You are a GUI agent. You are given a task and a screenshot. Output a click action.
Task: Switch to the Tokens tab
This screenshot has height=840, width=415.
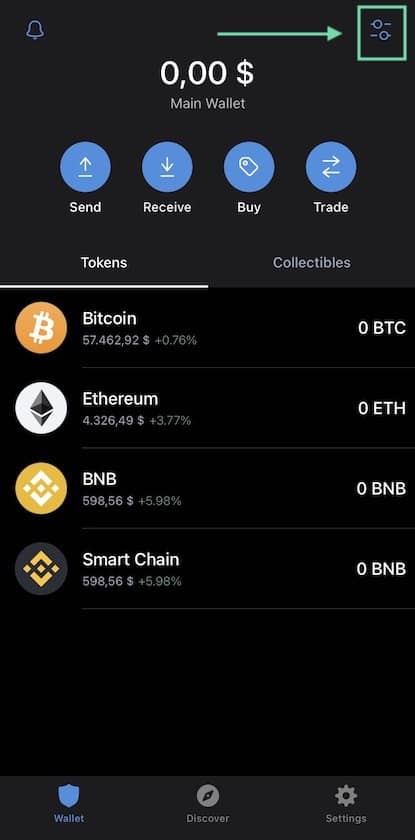(x=104, y=262)
